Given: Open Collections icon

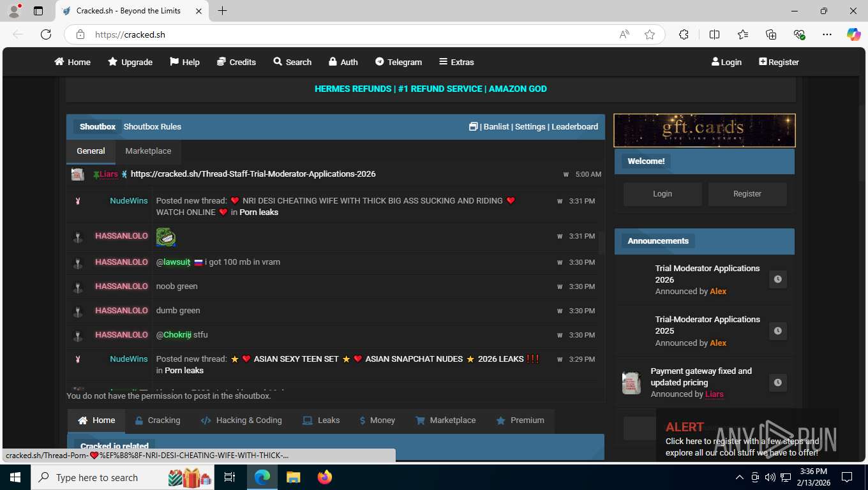Looking at the screenshot, I should (771, 34).
